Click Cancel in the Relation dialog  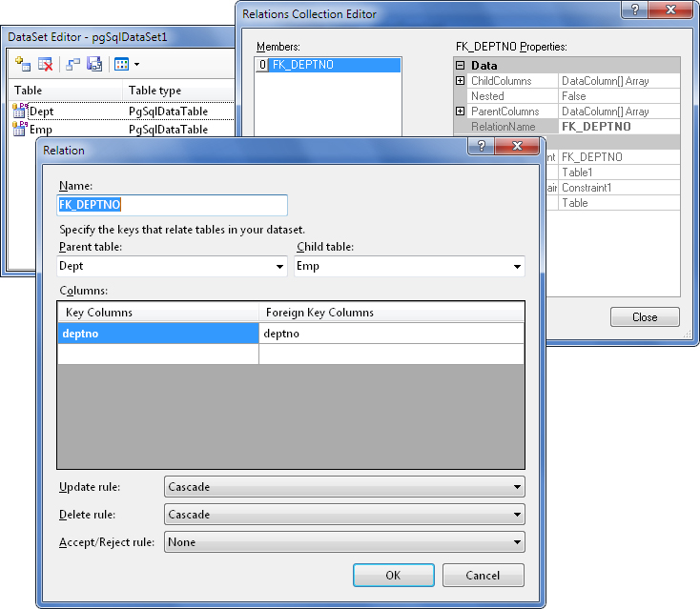click(483, 576)
